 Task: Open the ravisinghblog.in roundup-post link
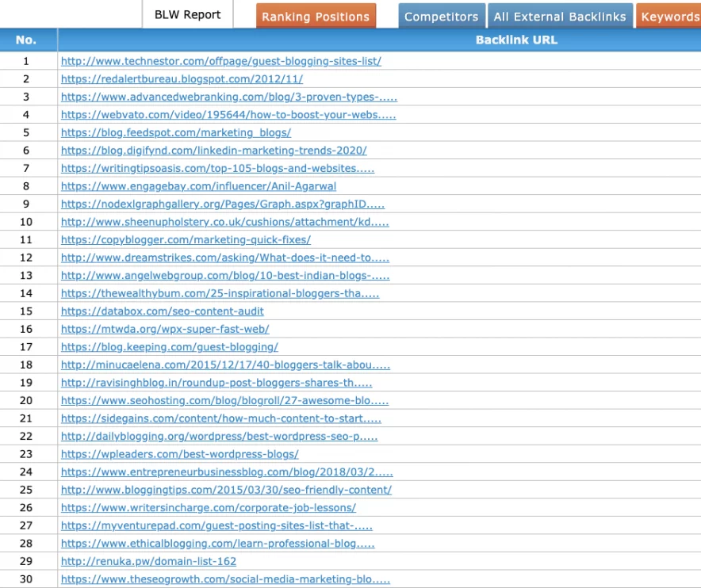(x=216, y=383)
